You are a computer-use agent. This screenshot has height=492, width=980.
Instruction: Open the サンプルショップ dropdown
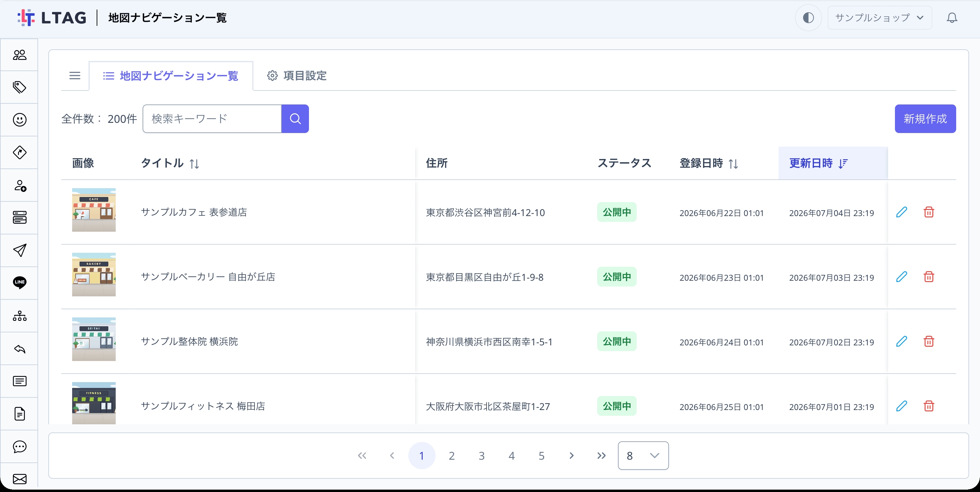[x=880, y=18]
